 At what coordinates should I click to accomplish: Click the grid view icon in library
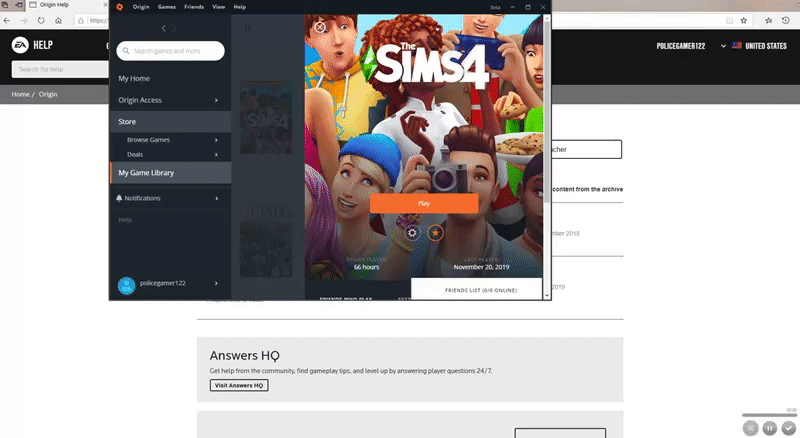coord(248,28)
